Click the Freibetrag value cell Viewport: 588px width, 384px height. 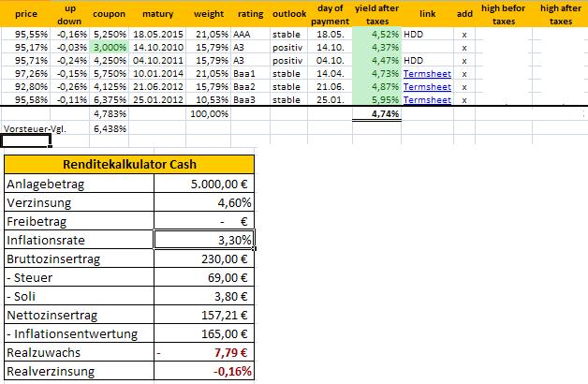coord(205,221)
